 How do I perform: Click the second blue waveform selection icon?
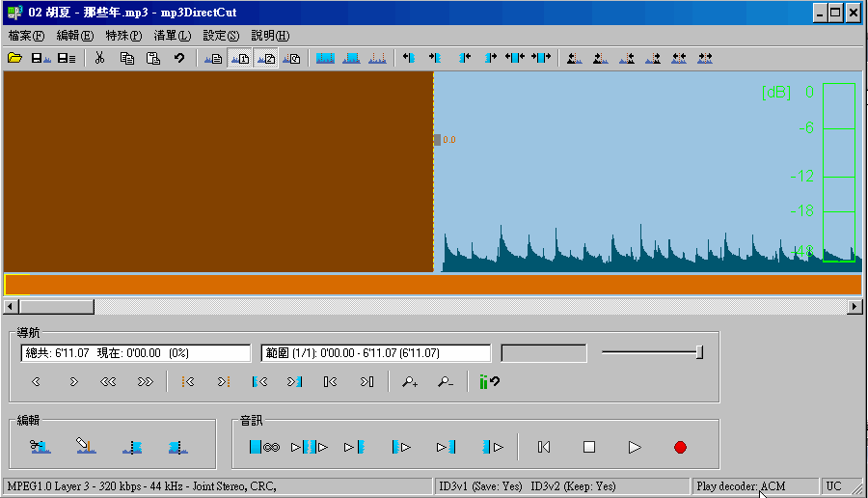point(351,58)
